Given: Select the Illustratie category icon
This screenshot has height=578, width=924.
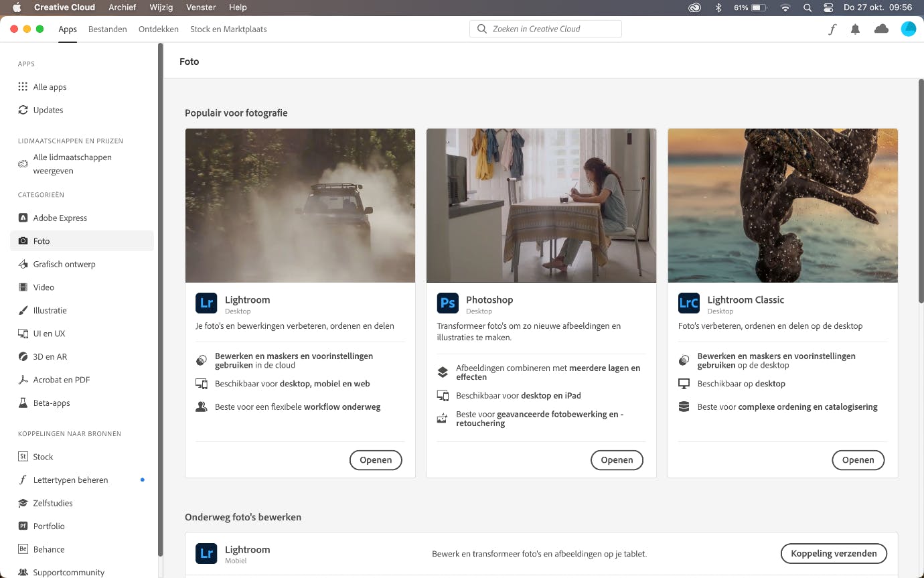Looking at the screenshot, I should click(x=22, y=310).
